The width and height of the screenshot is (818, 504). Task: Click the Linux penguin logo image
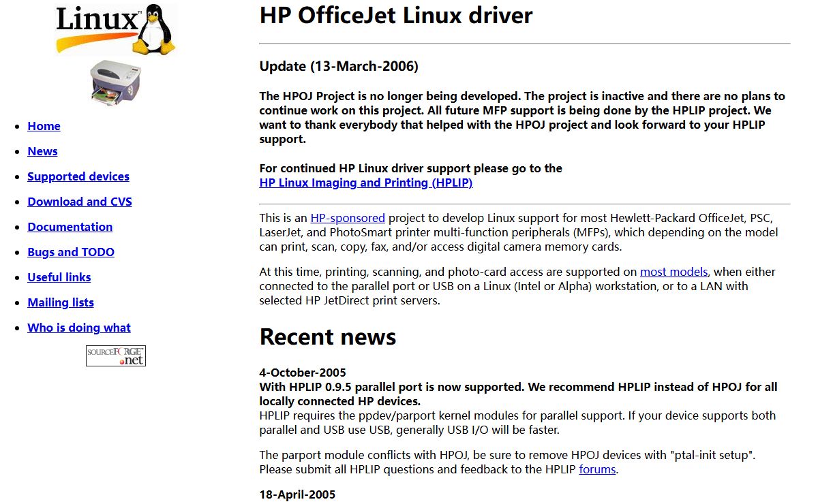click(x=116, y=29)
